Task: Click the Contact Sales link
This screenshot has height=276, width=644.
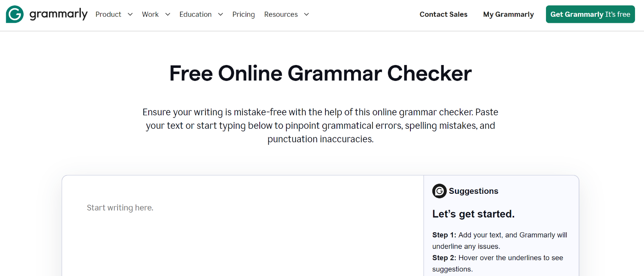Action: click(443, 14)
